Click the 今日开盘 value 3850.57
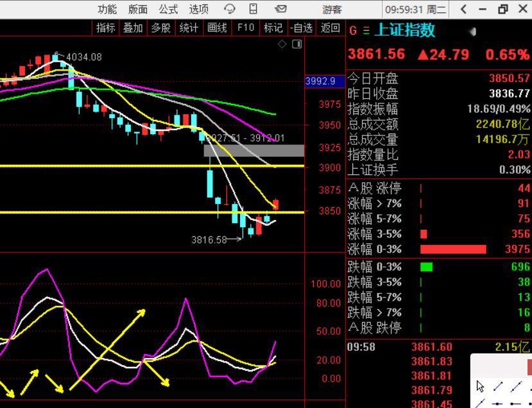The height and width of the screenshot is (408, 532). [510, 78]
